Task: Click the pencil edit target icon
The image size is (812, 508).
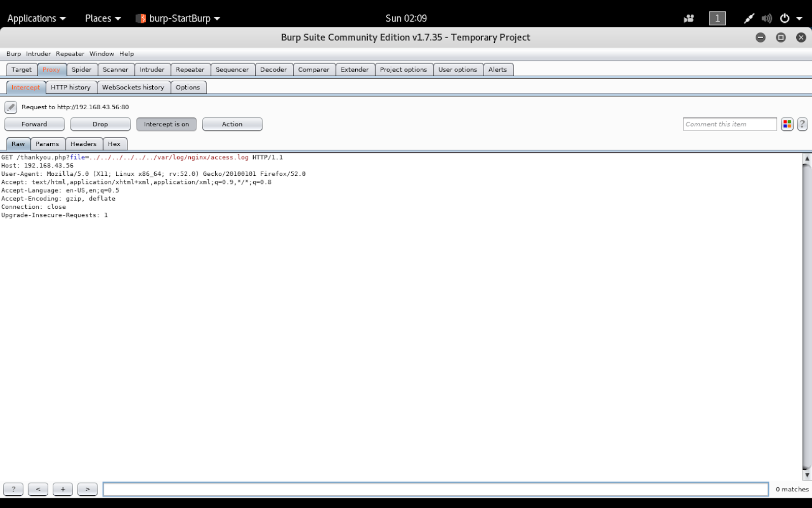Action: [x=11, y=107]
